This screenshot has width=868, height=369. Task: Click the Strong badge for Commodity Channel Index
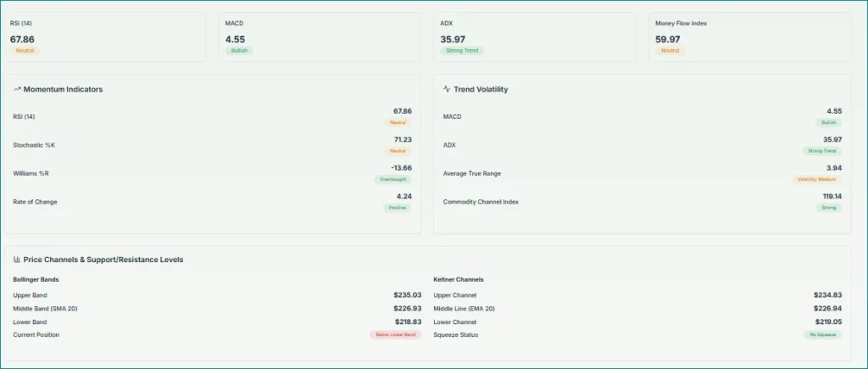click(828, 207)
